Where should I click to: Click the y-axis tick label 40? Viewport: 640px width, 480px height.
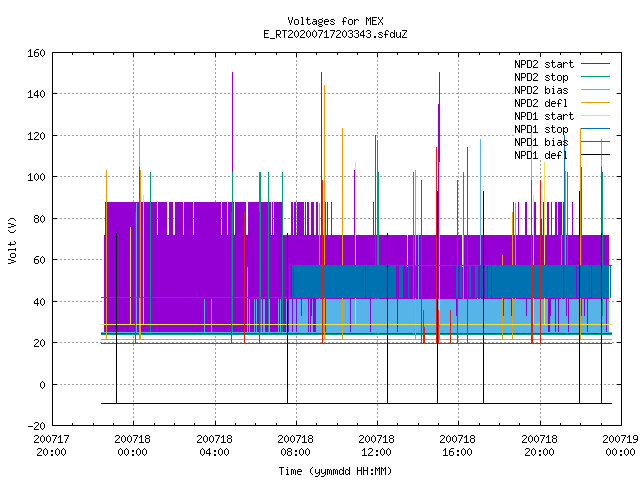click(39, 302)
